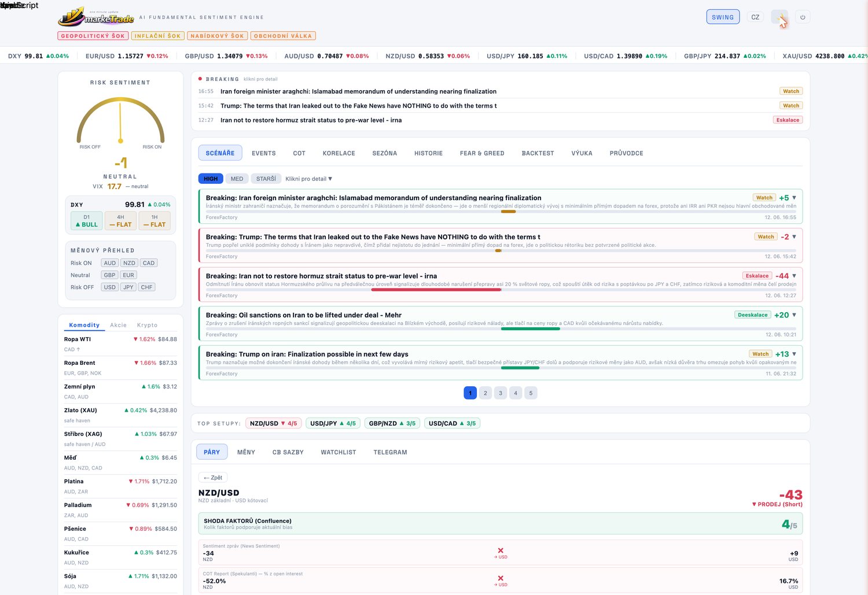This screenshot has height=595, width=868.
Task: Switch language with the CZ button
Action: point(755,17)
